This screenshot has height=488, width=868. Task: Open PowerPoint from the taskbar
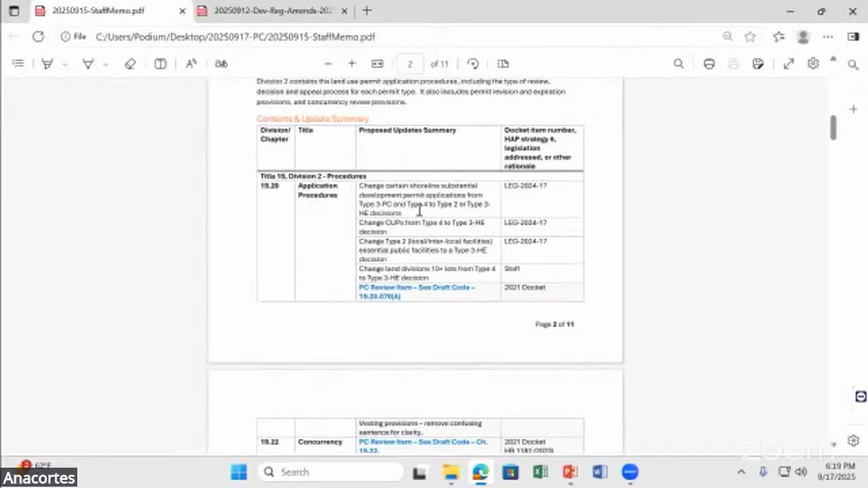(570, 472)
